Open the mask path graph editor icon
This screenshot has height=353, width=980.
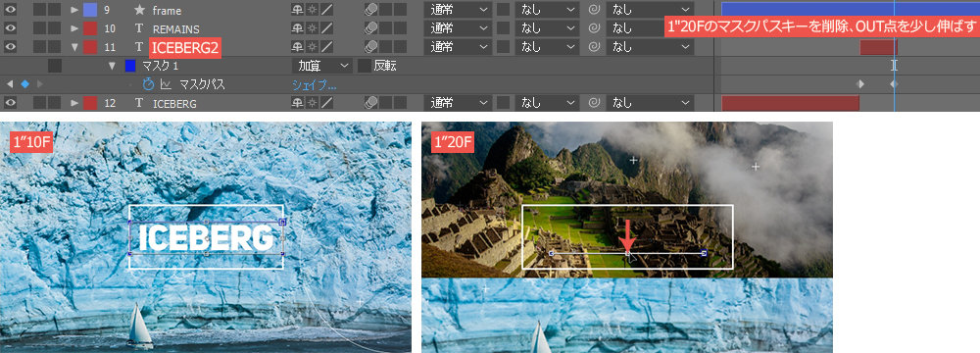pos(166,84)
